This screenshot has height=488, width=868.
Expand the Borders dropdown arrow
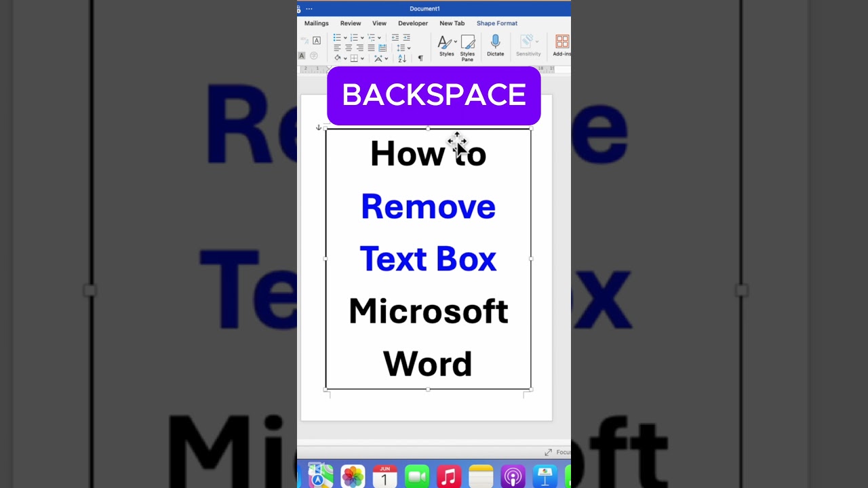362,58
